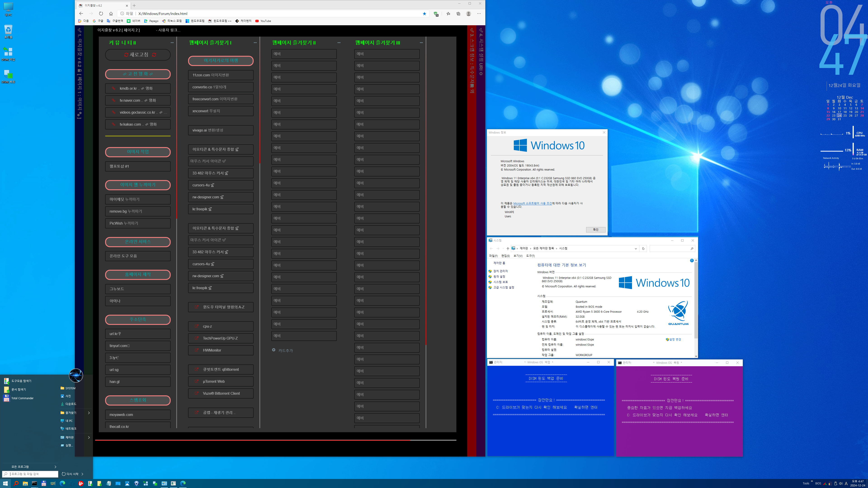Click the browser back arrow
This screenshot has height=488, width=868.
click(81, 14)
